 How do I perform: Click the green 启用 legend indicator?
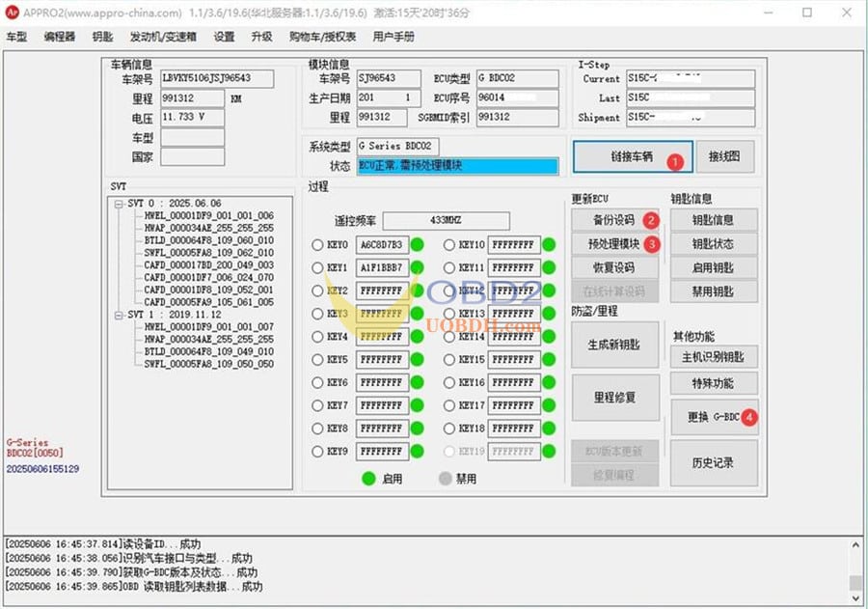pyautogui.click(x=368, y=478)
